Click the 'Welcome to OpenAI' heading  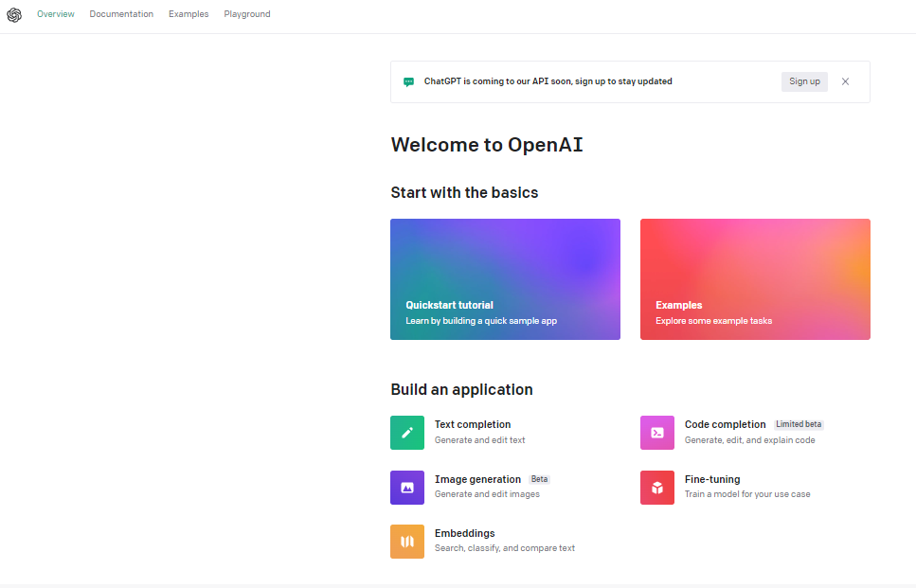tap(487, 145)
